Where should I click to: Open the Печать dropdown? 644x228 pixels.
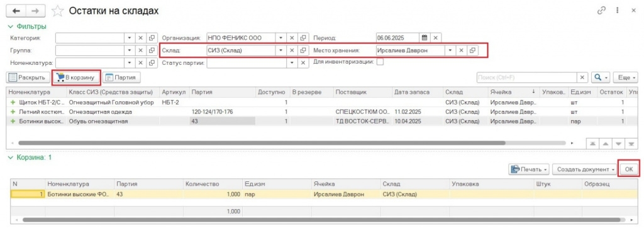(529, 169)
